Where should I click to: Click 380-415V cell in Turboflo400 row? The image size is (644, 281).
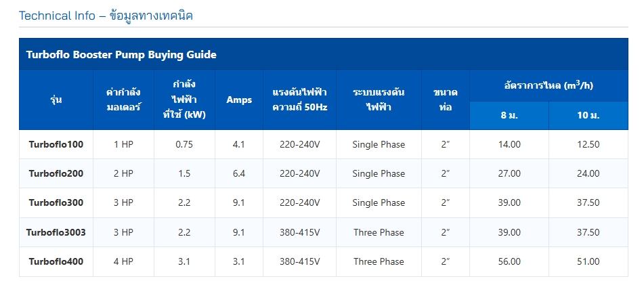(x=300, y=261)
